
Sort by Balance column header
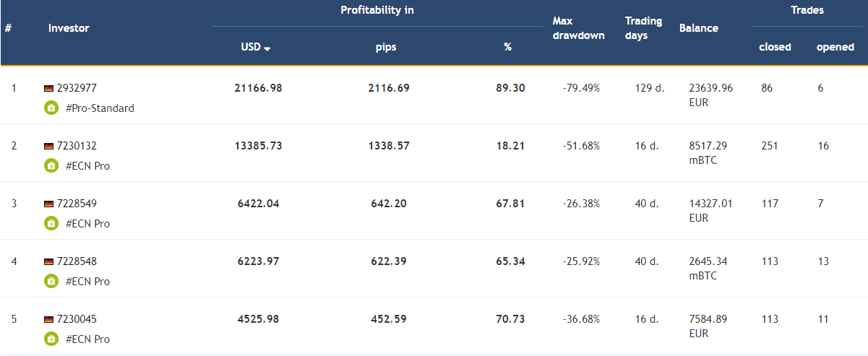click(698, 28)
